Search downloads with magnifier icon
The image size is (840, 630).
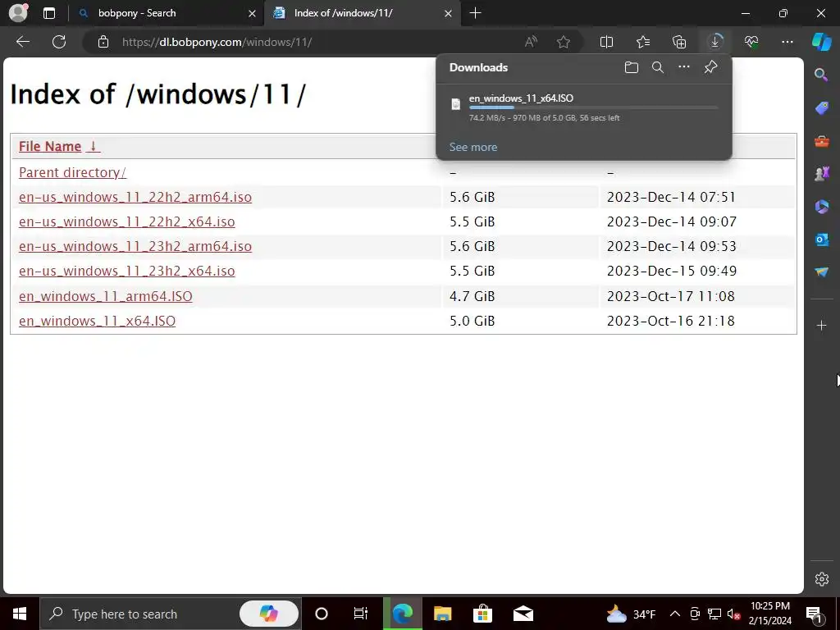tap(658, 67)
